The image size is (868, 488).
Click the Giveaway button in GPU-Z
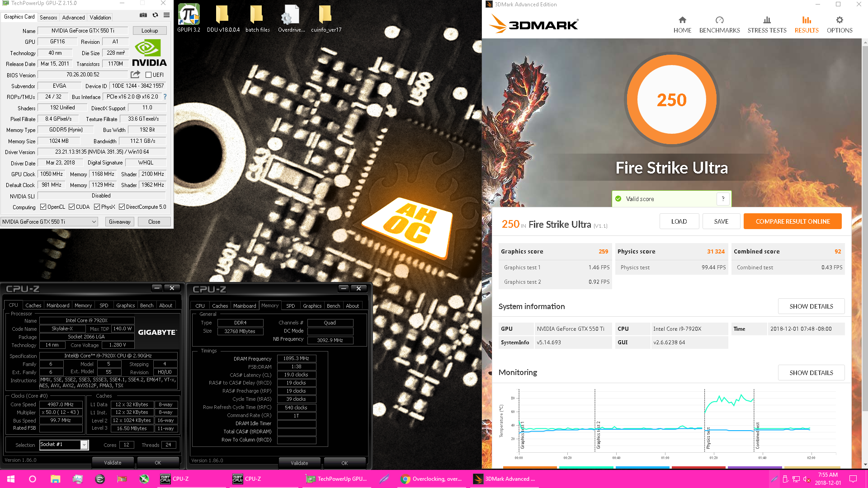pos(119,222)
